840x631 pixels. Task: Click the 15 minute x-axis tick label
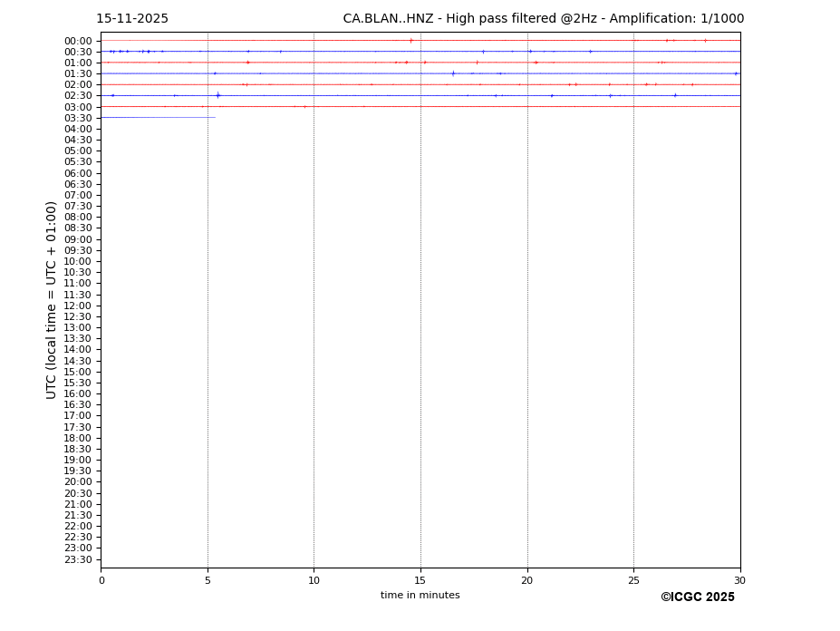tap(420, 580)
